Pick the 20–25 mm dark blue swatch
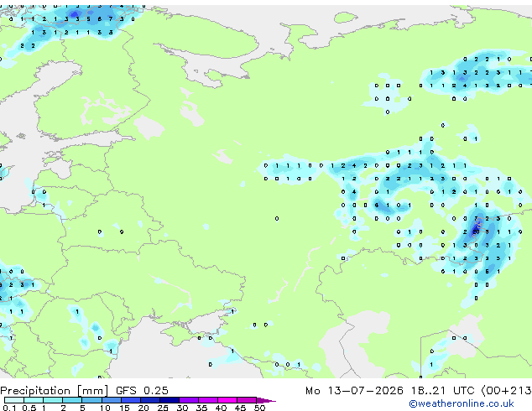The height and width of the screenshot is (411, 532). pyautogui.click(x=149, y=400)
